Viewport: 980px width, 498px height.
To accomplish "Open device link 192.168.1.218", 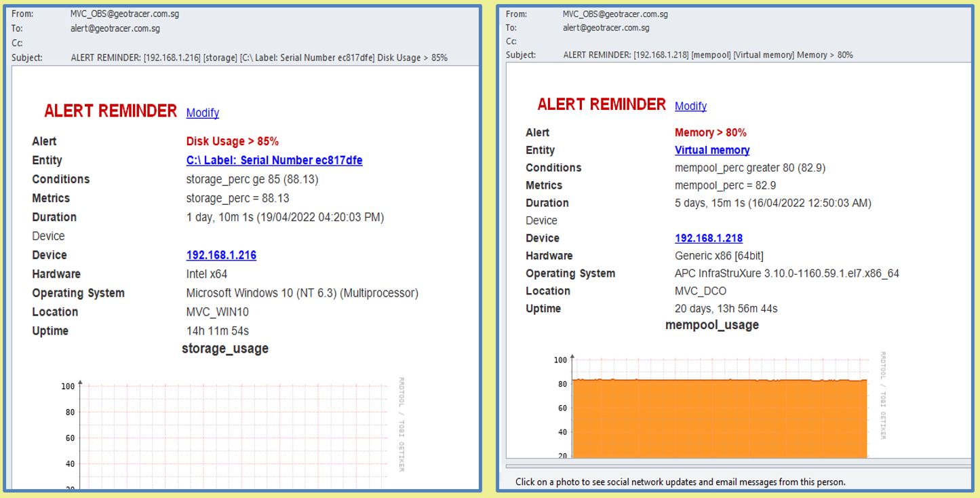I will tap(708, 238).
